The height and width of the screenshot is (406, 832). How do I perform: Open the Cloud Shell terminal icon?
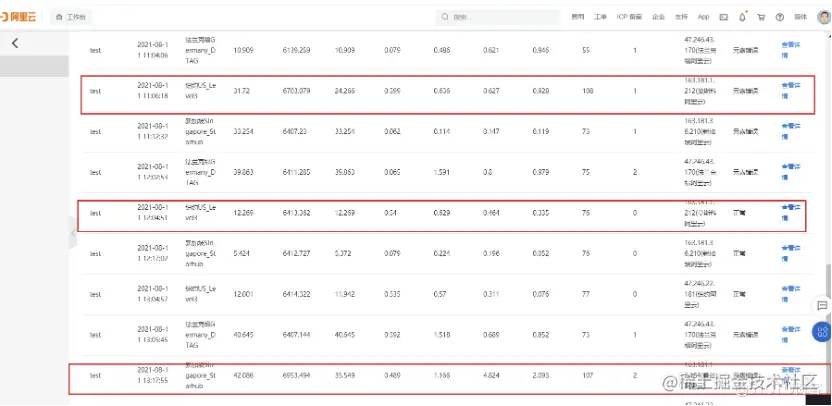[723, 17]
